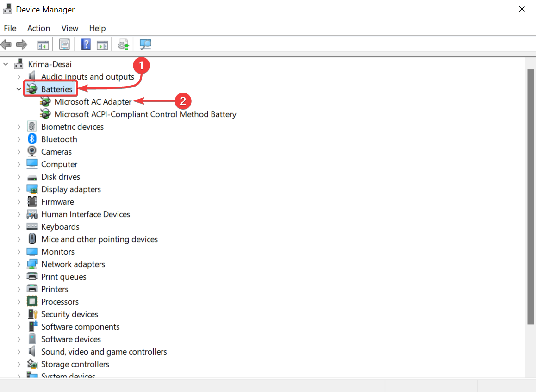Click the Keyboards category icon
This screenshot has height=392, width=536.
(32, 226)
